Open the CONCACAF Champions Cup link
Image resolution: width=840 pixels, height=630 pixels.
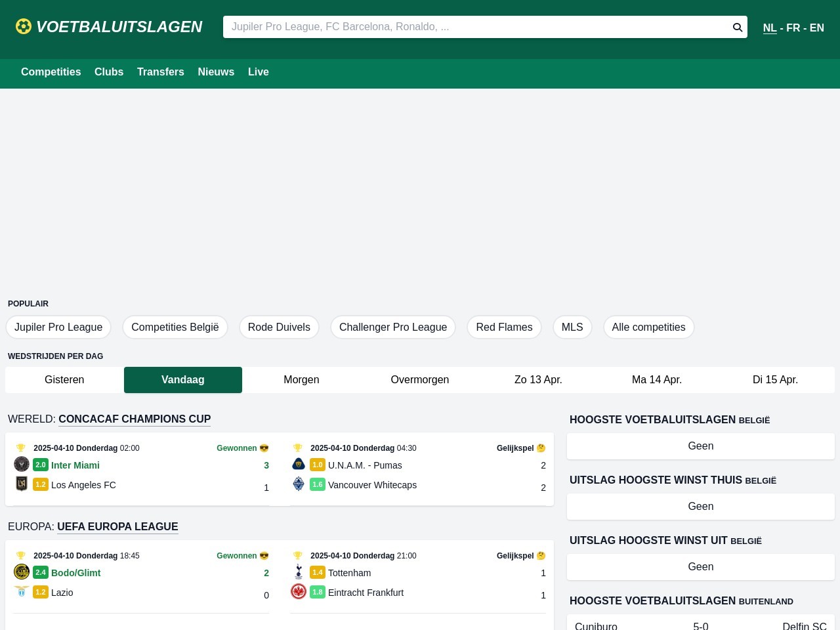(x=135, y=419)
